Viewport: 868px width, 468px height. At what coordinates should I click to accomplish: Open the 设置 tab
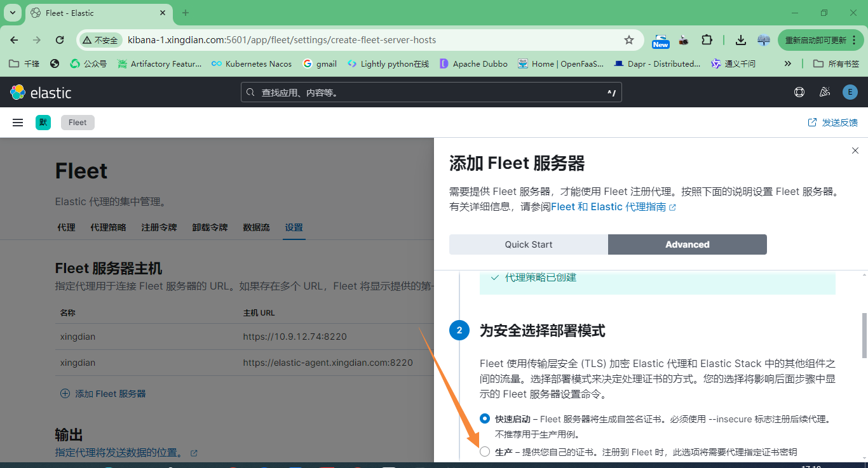point(294,227)
